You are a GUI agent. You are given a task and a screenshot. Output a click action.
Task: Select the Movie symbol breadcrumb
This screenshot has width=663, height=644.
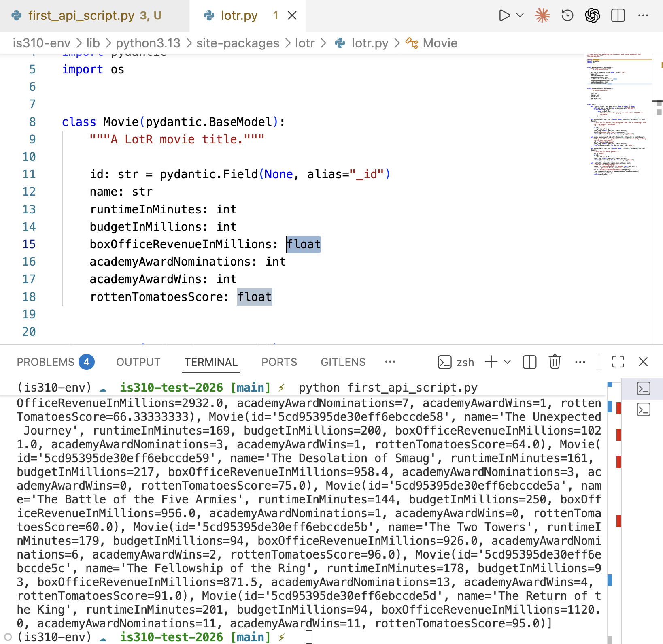440,43
